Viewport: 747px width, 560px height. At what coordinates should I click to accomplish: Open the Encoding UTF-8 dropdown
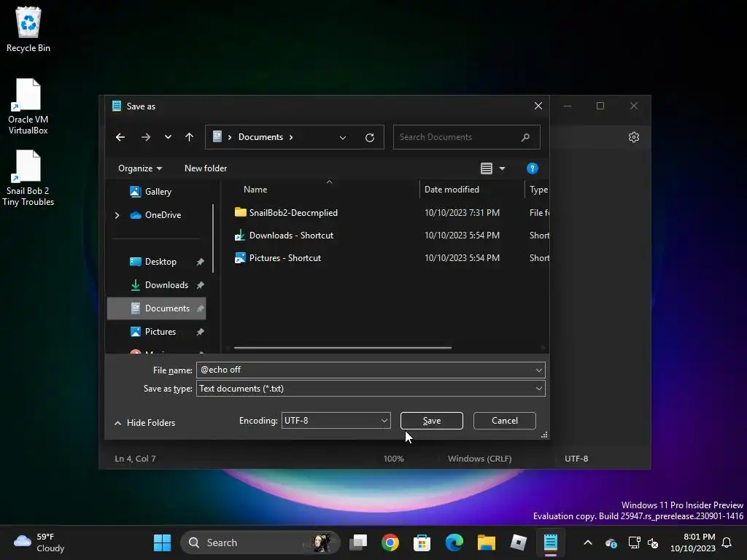click(336, 421)
